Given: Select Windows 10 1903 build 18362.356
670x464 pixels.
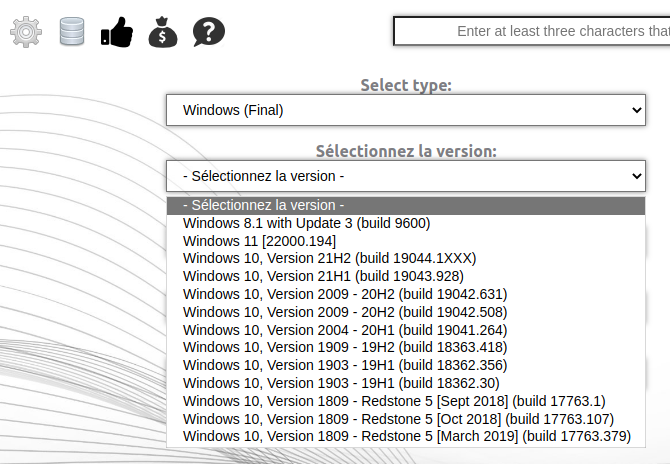Looking at the screenshot, I should coord(345,365).
